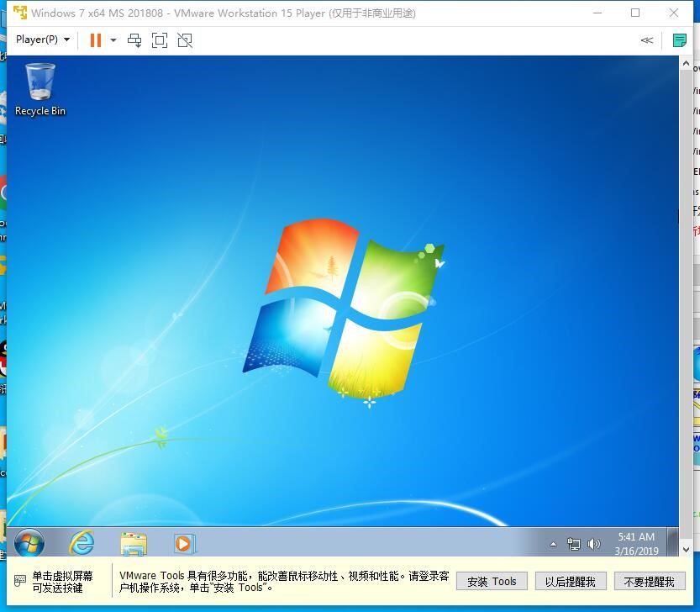
Task: Close the VMware Player window
Action: pos(674,13)
